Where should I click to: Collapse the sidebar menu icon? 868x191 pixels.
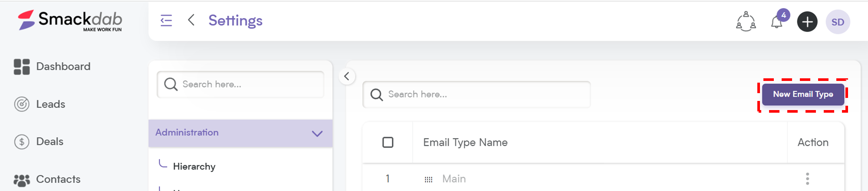(x=166, y=20)
